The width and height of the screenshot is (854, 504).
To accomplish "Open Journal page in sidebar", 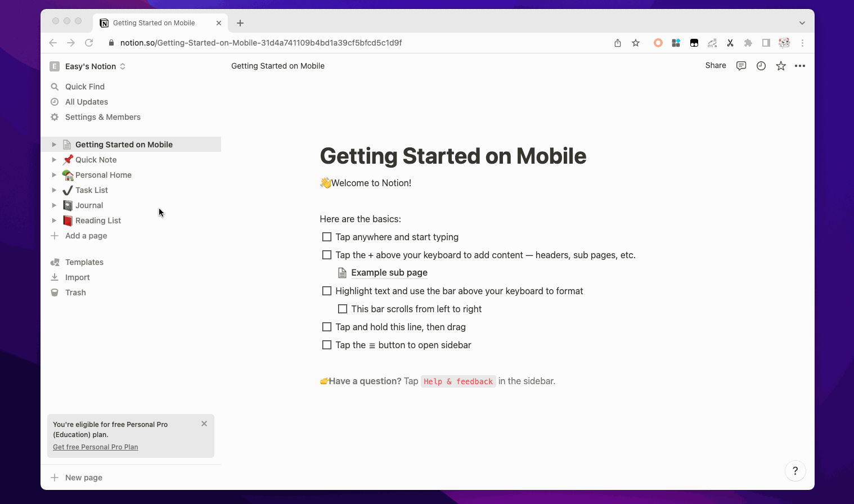I will point(89,205).
